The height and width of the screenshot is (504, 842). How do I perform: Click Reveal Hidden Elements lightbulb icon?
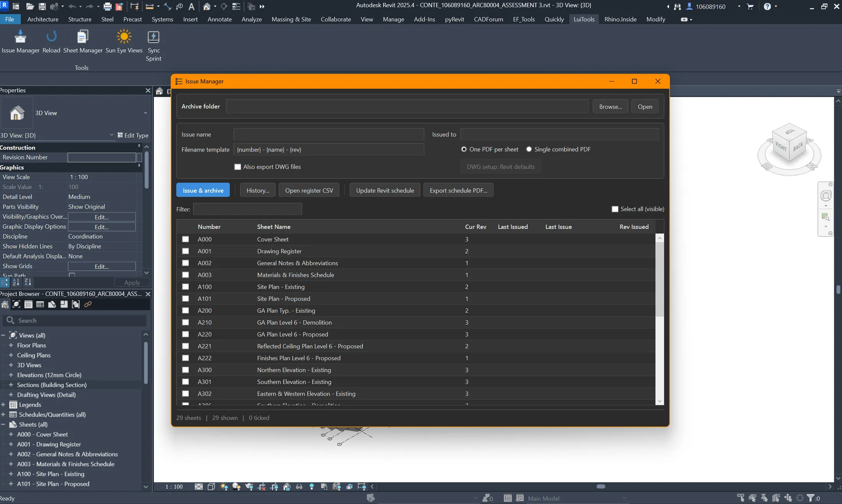[x=312, y=486]
